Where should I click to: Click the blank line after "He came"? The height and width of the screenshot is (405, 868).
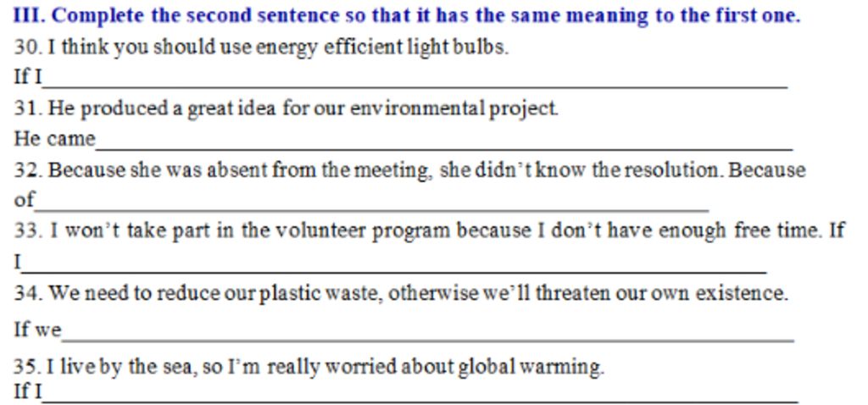[x=444, y=142]
